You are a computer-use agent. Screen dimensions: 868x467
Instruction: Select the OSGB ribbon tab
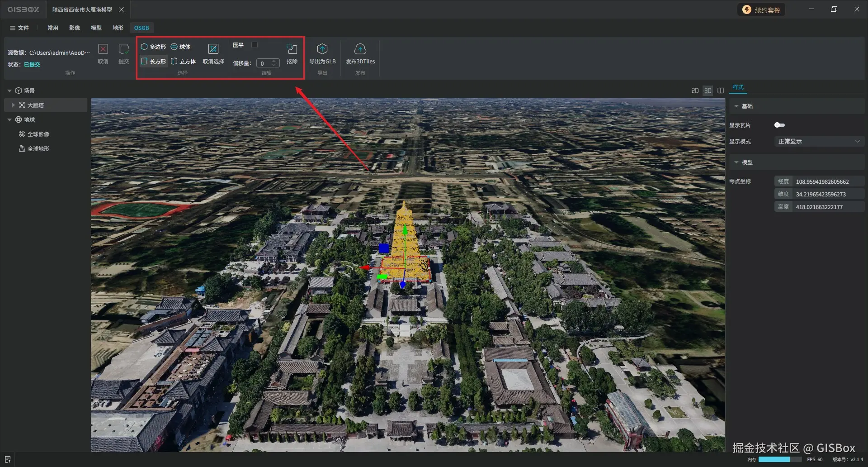[x=142, y=28]
